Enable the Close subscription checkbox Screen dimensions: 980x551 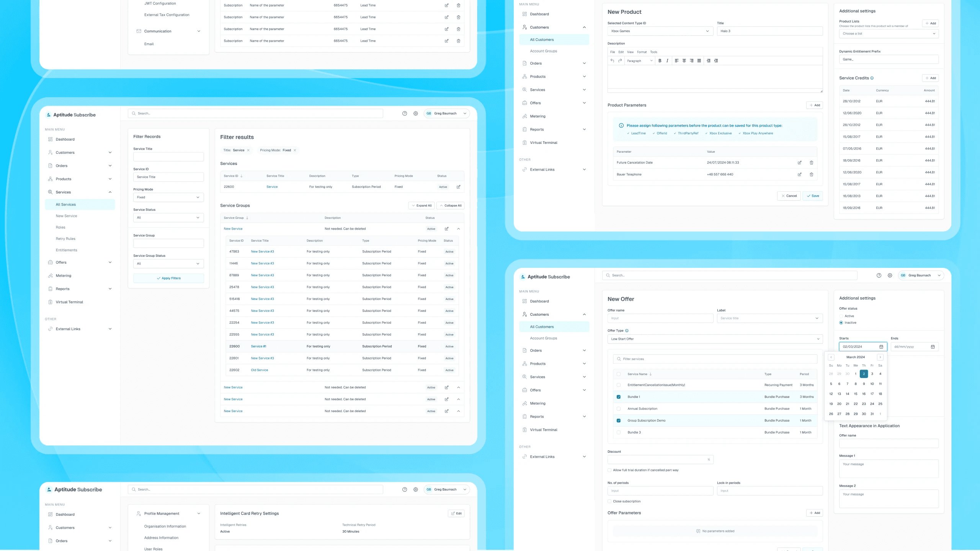(x=609, y=501)
